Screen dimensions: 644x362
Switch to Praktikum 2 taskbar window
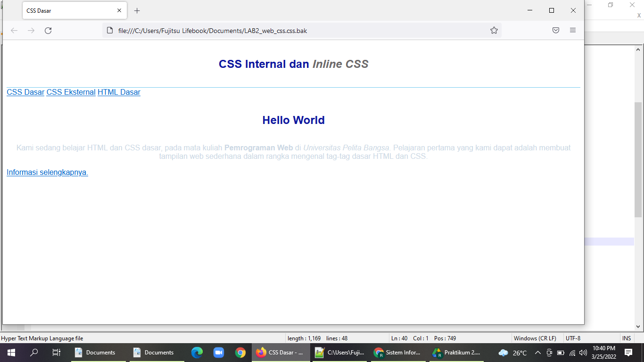tap(456, 353)
